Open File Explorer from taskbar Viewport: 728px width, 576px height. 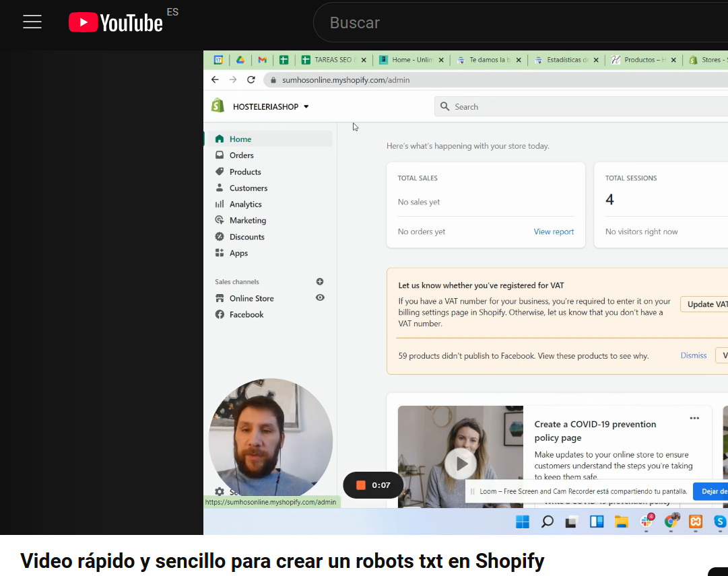pos(621,521)
